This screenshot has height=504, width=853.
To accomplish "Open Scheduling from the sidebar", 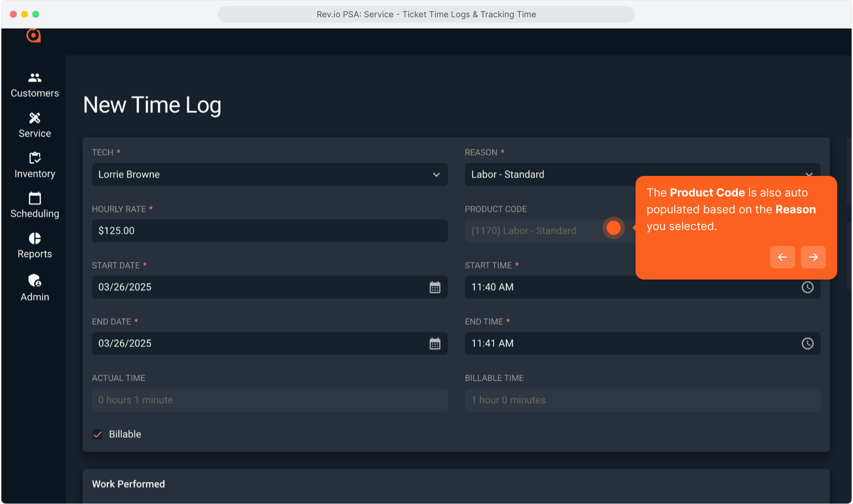I will pos(35,205).
